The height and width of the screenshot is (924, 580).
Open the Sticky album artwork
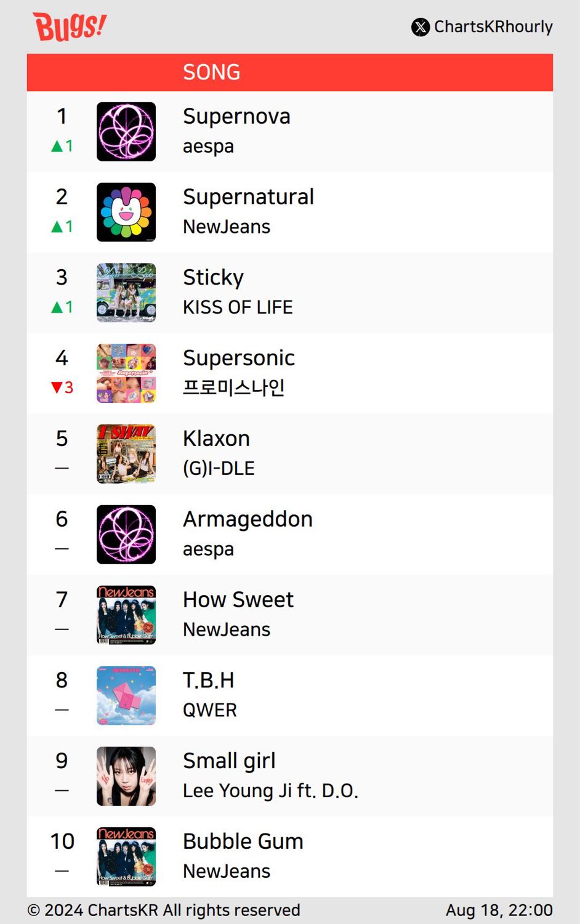click(x=126, y=293)
